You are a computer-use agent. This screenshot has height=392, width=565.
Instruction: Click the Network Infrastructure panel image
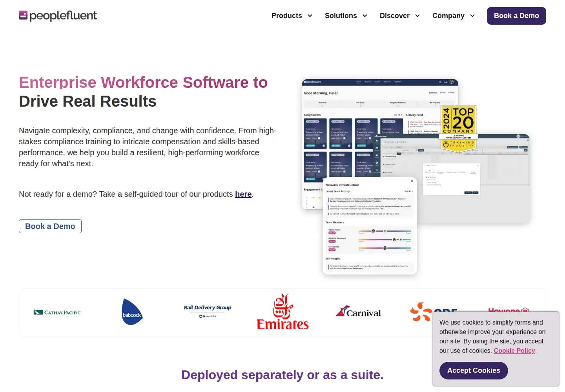tap(370, 226)
